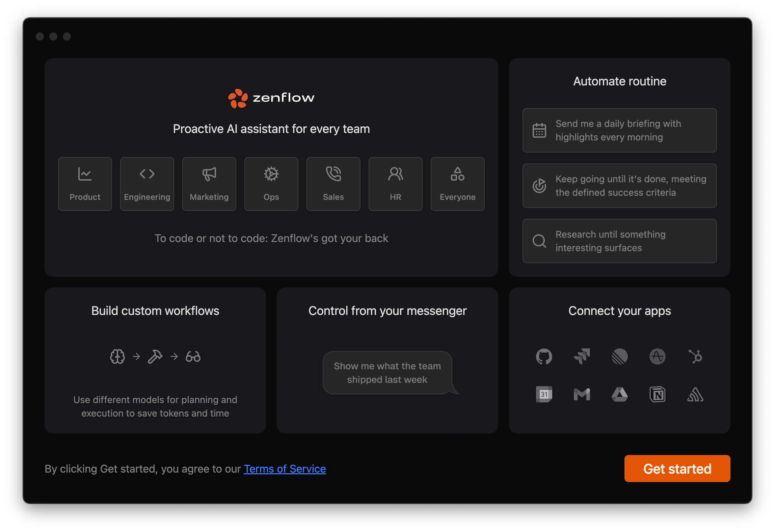775x532 pixels.
Task: Select the 'Keep going until it's done' routine
Action: click(619, 186)
